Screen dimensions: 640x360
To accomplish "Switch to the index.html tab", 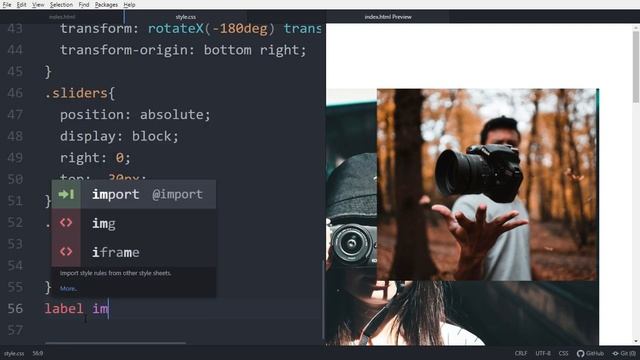I will click(x=62, y=17).
